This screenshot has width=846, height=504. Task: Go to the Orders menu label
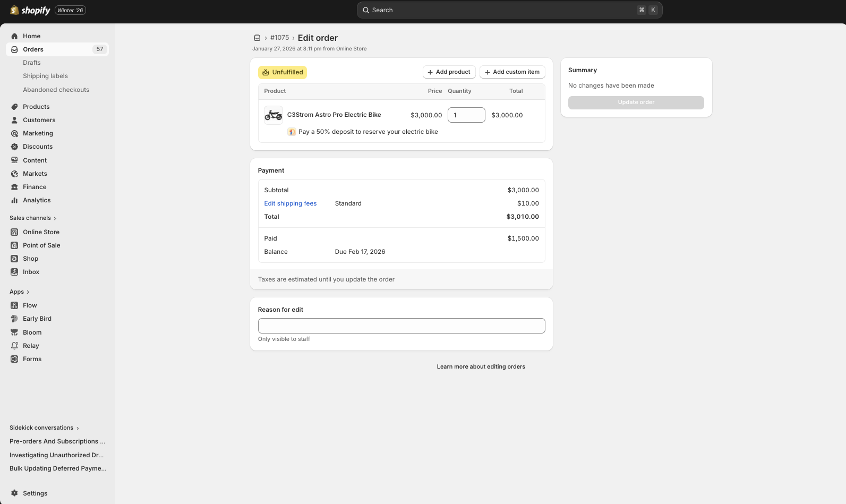pyautogui.click(x=33, y=49)
